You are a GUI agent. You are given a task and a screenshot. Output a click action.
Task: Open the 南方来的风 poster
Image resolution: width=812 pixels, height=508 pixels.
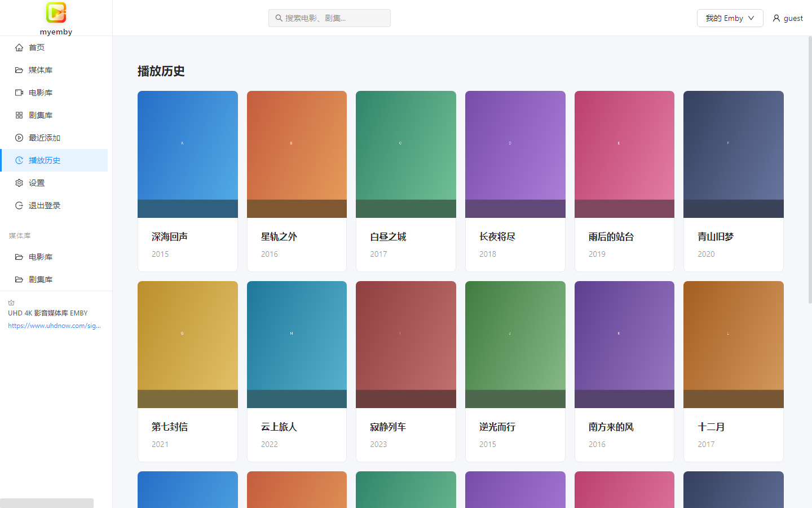pos(624,344)
